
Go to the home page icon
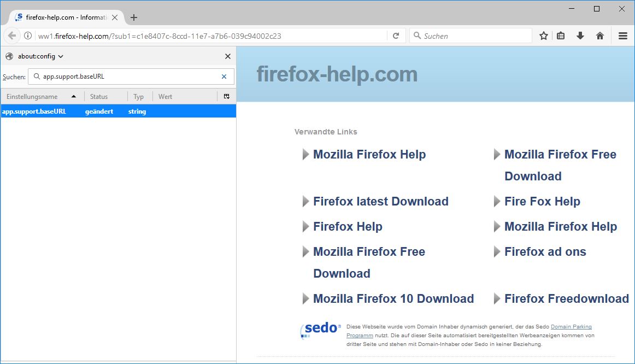pyautogui.click(x=600, y=36)
